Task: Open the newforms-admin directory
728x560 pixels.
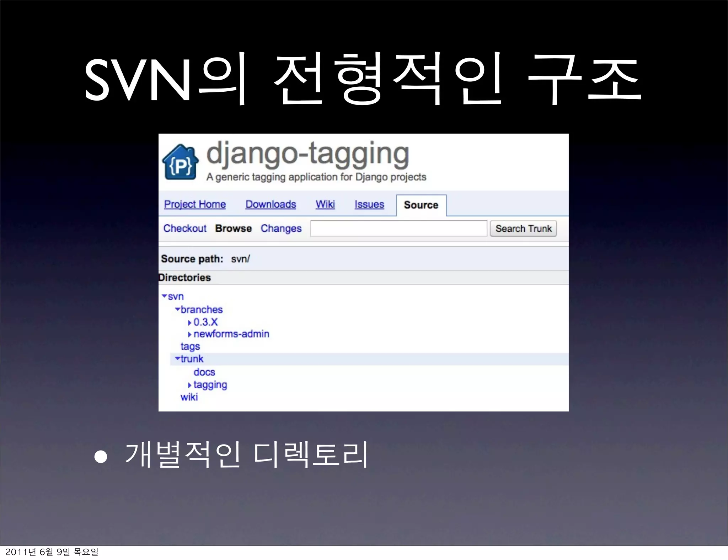Action: (231, 334)
